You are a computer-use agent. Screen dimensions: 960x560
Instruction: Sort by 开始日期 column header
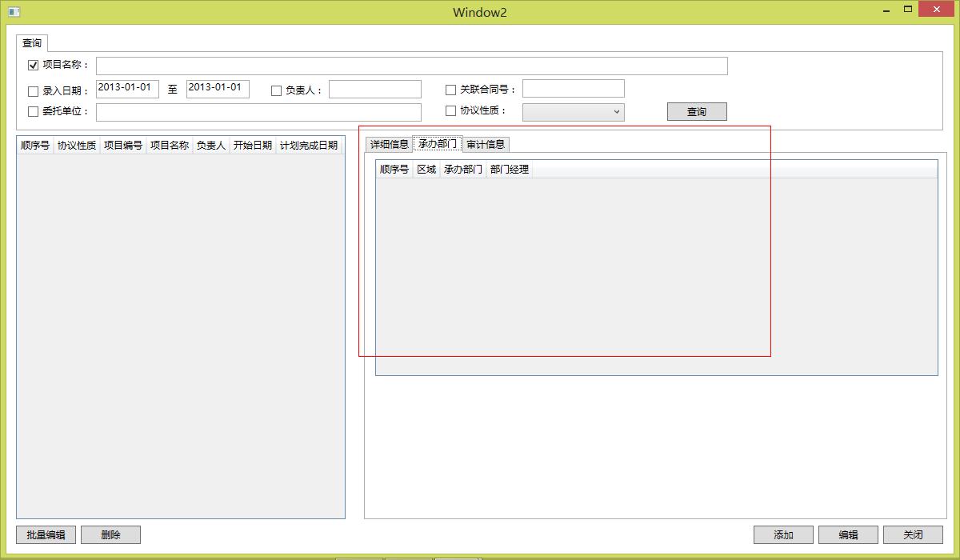pyautogui.click(x=253, y=146)
